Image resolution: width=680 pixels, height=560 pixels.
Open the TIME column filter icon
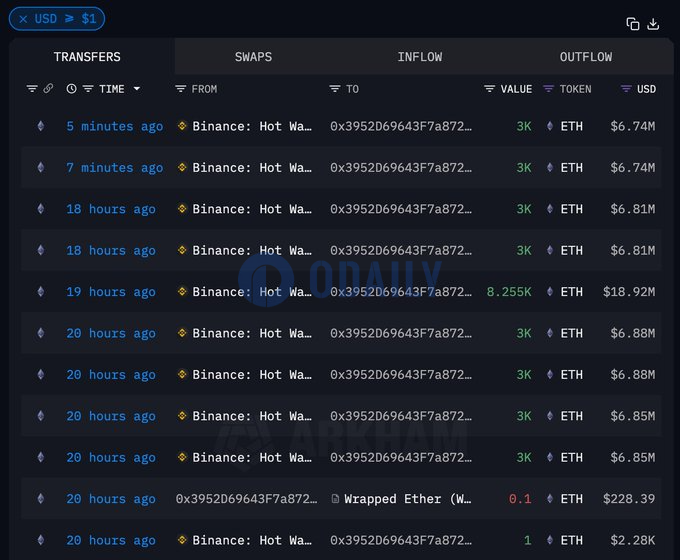pos(88,89)
